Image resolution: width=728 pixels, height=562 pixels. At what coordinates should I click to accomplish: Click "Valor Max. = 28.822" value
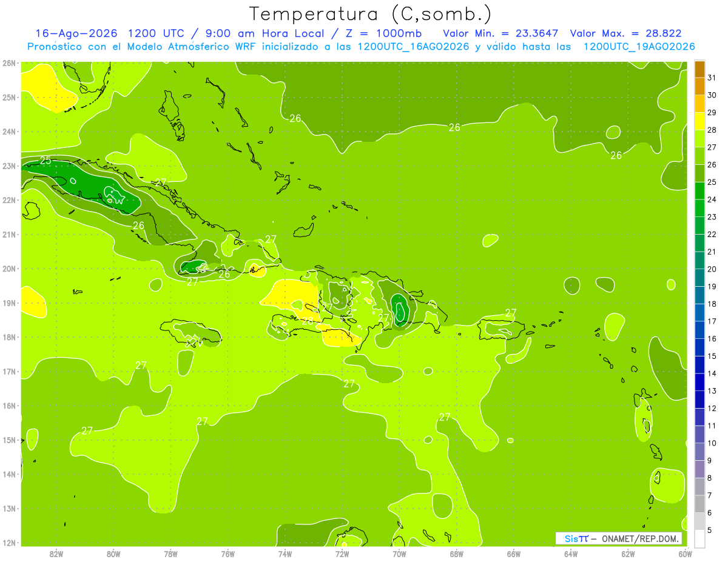(625, 33)
